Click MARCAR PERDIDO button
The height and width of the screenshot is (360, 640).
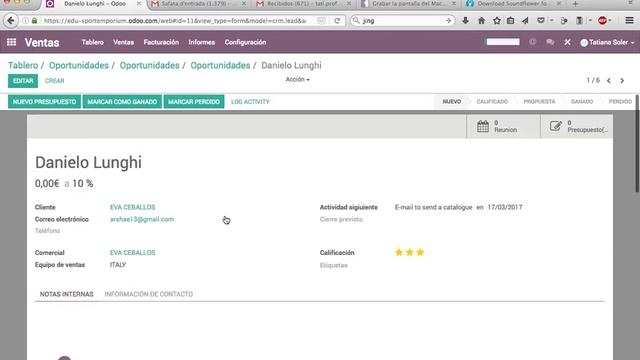click(194, 102)
